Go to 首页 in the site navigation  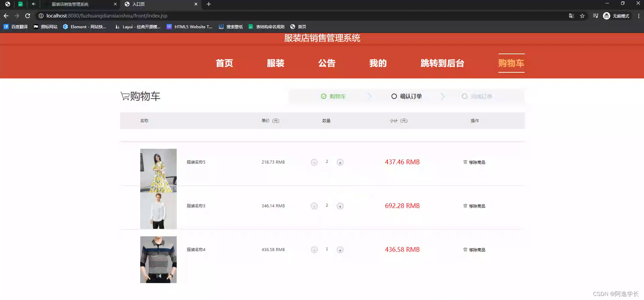[x=224, y=63]
